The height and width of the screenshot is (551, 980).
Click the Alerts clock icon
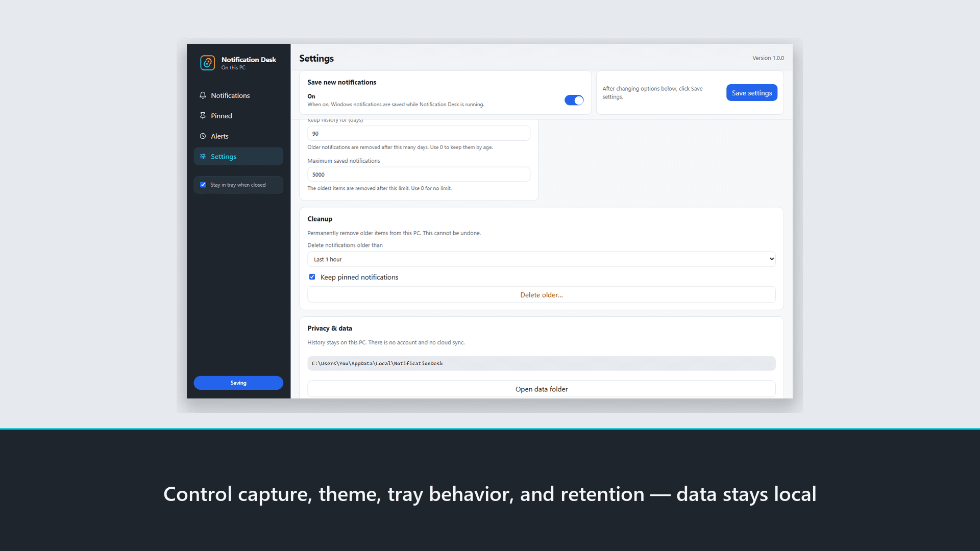pos(203,136)
